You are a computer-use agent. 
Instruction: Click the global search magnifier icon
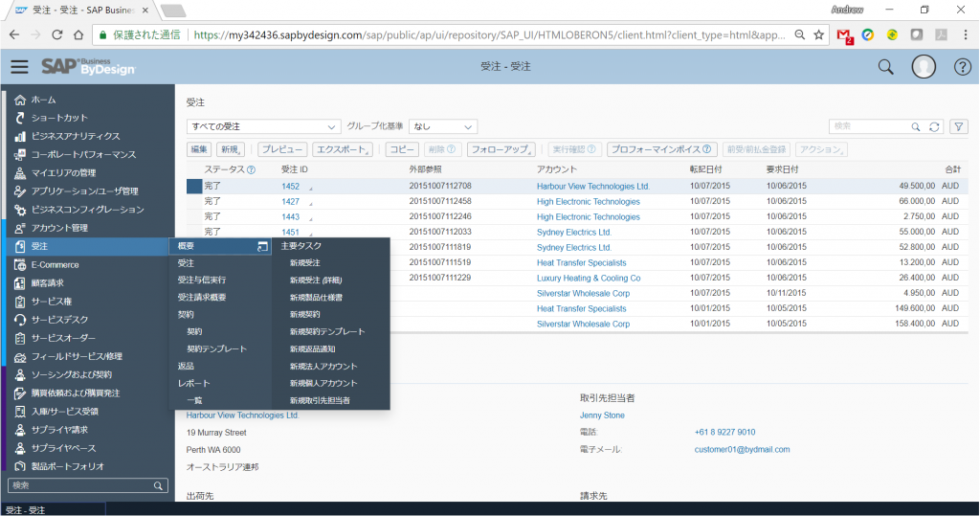tap(885, 67)
